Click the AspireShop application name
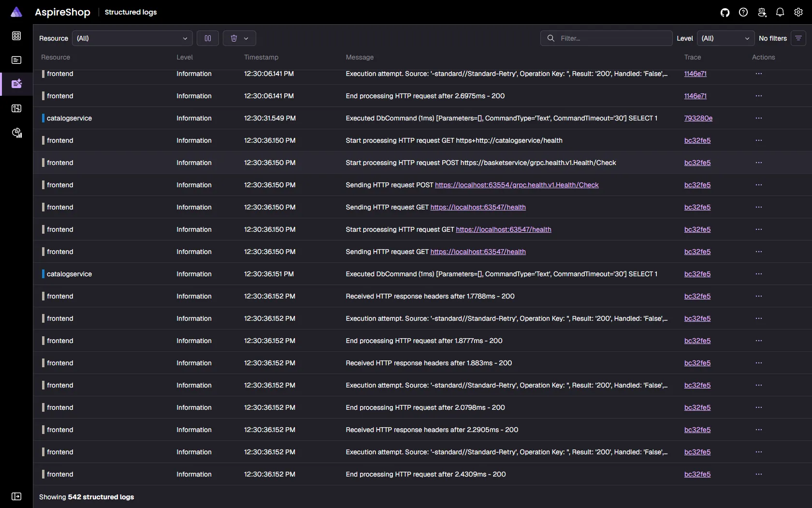 pos(62,12)
